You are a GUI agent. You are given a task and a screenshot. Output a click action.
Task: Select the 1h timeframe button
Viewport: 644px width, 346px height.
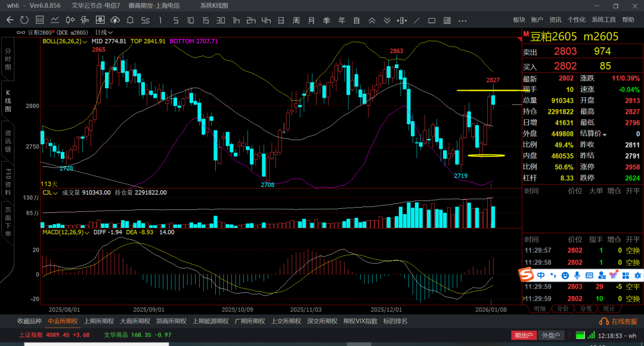236,20
